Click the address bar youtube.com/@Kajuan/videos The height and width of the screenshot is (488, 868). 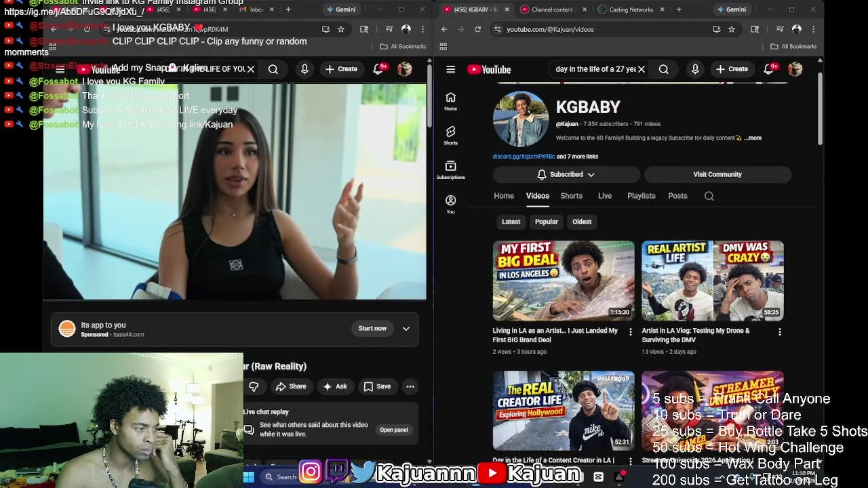click(550, 29)
